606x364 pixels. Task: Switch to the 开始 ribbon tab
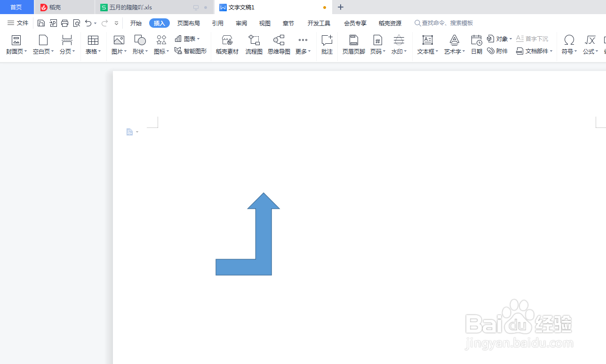[x=136, y=23]
